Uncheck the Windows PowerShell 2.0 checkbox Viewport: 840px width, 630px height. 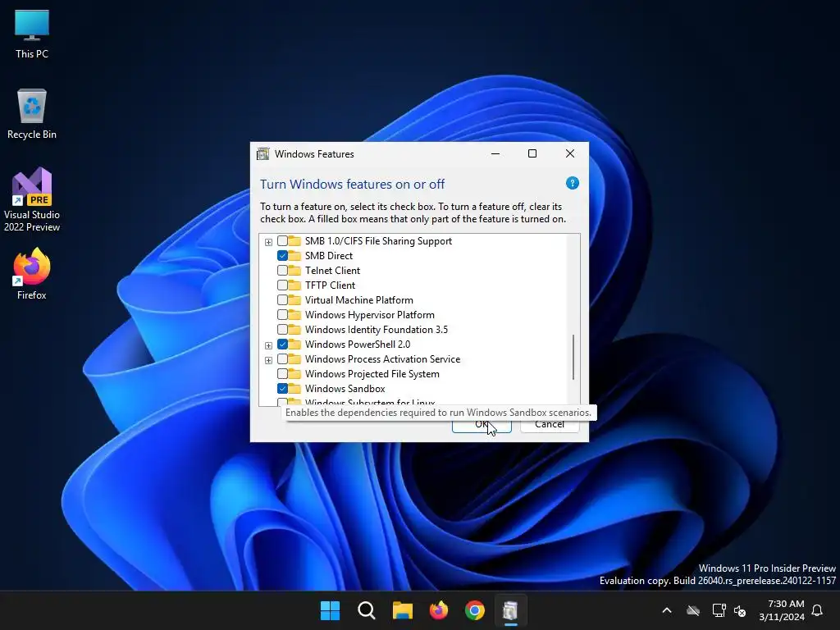click(282, 345)
